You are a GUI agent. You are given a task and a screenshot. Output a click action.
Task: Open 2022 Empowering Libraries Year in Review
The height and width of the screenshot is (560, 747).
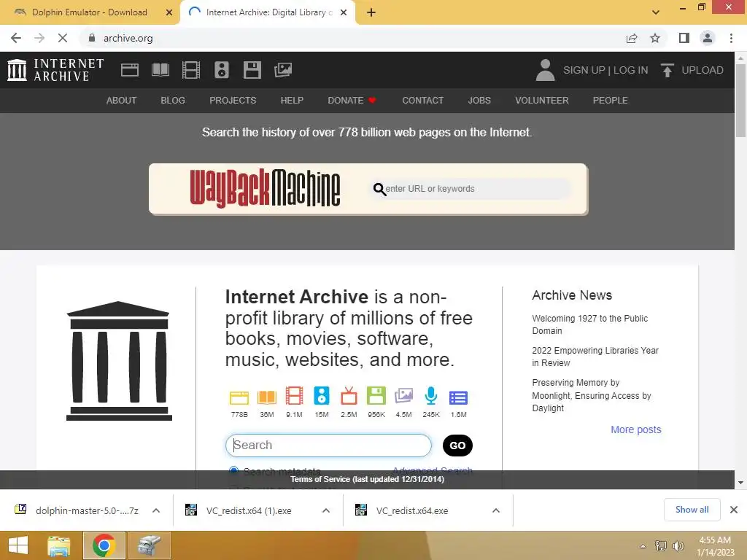(x=595, y=356)
